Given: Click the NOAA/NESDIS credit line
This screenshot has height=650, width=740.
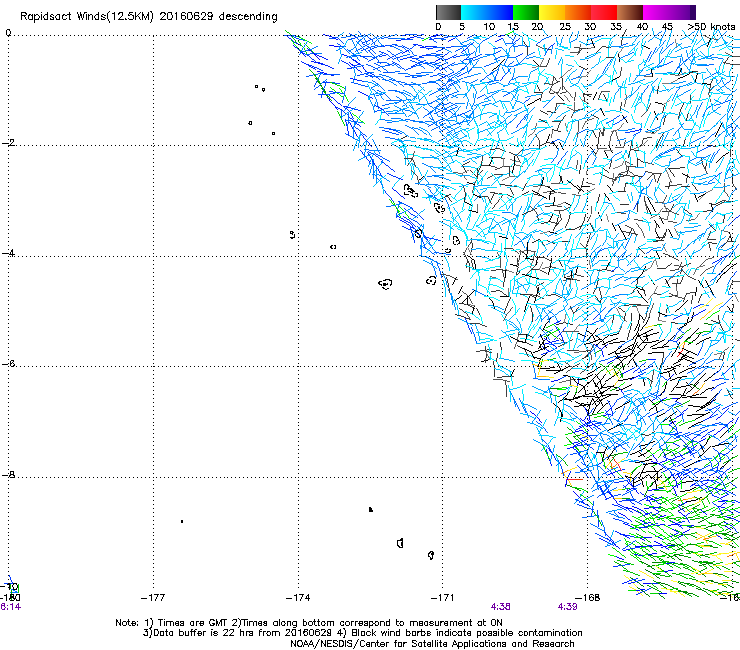Looking at the screenshot, I should [x=432, y=644].
